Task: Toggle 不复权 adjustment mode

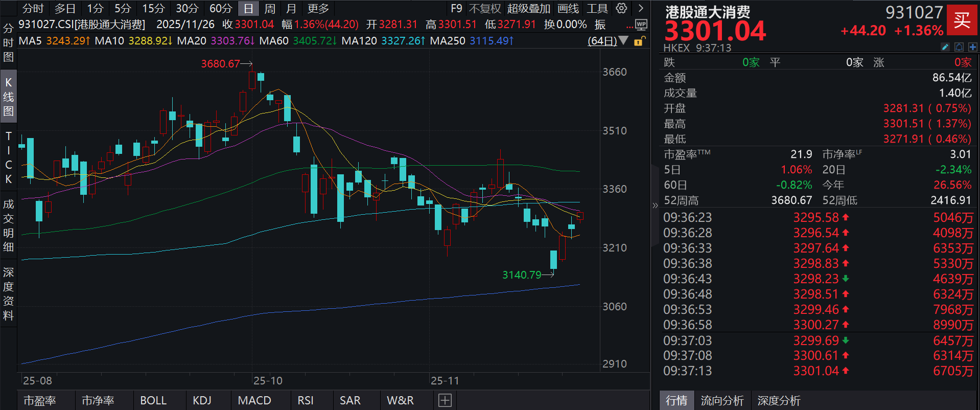Action: (x=484, y=9)
